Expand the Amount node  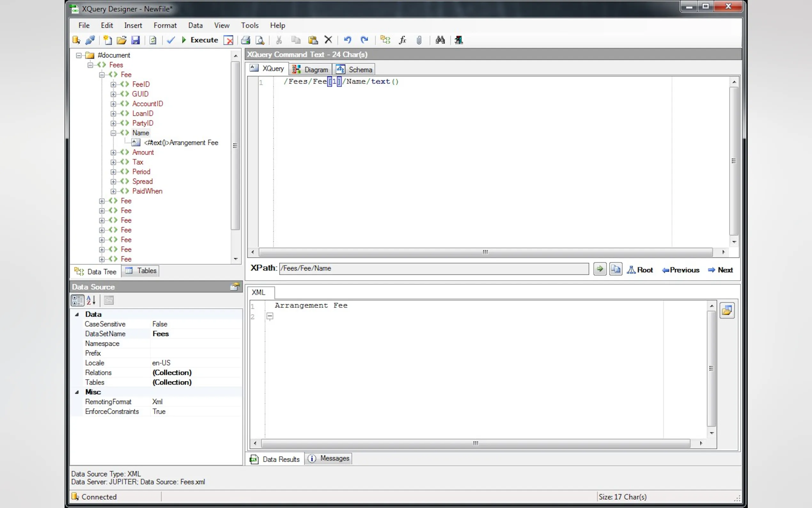[113, 153]
